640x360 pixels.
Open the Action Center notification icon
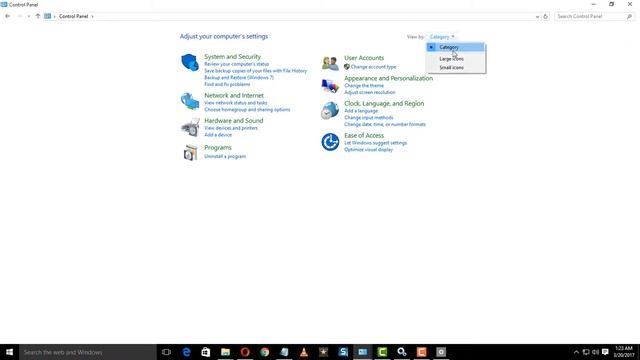pos(605,352)
